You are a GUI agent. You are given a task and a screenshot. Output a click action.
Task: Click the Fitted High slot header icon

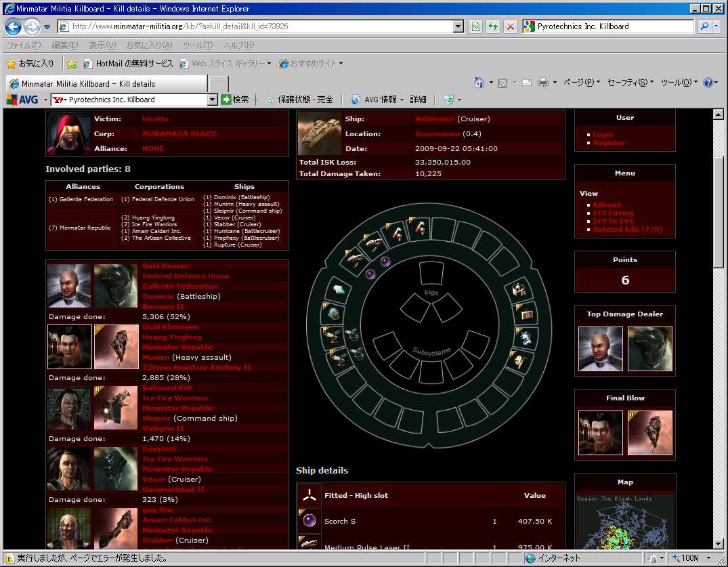point(309,495)
